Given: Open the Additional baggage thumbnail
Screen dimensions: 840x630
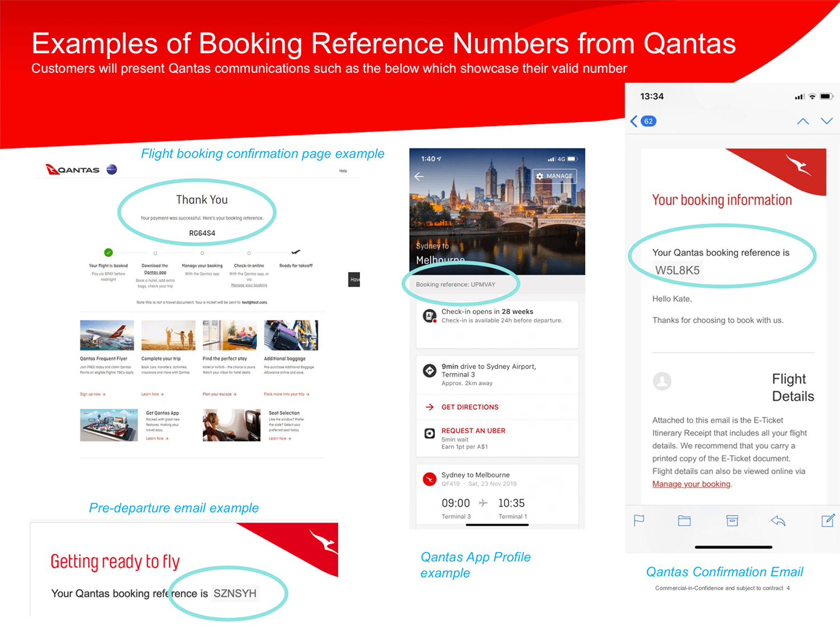Looking at the screenshot, I should click(291, 335).
